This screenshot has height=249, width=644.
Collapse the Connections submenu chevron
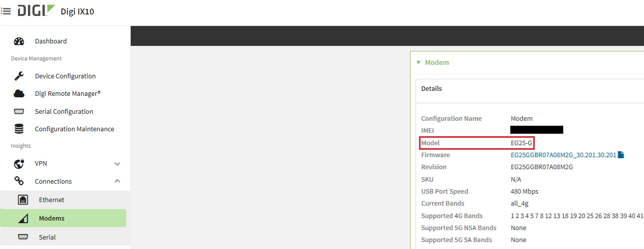pos(117,181)
